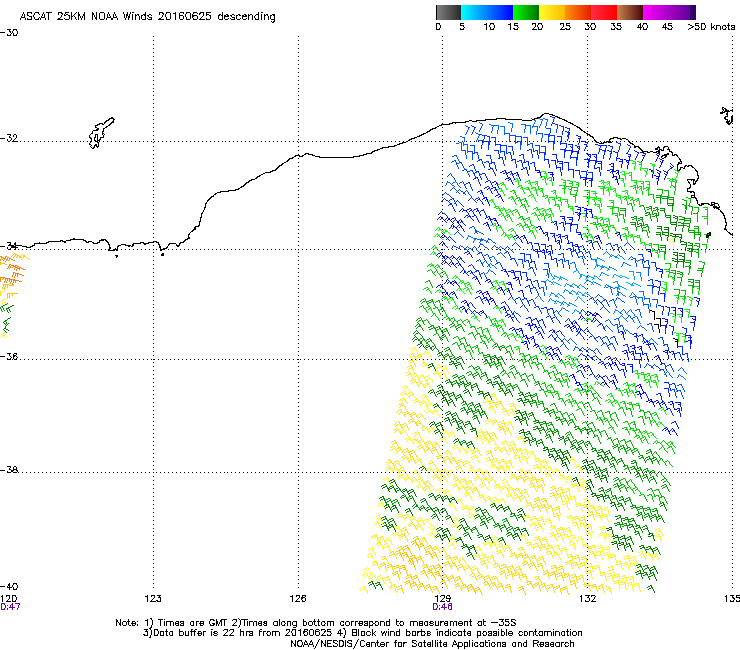Click the small island outline near 120E, 32S
The height and width of the screenshot is (650, 740).
tap(101, 133)
